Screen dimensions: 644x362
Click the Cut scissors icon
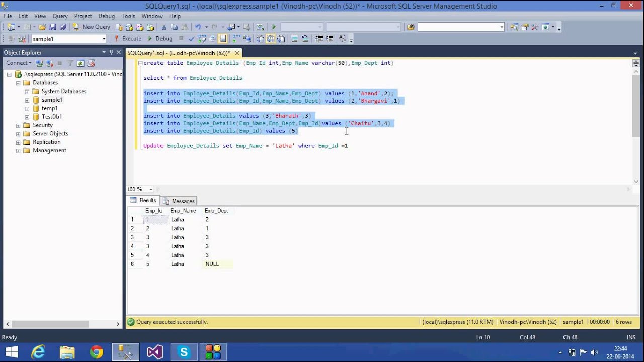(164, 27)
